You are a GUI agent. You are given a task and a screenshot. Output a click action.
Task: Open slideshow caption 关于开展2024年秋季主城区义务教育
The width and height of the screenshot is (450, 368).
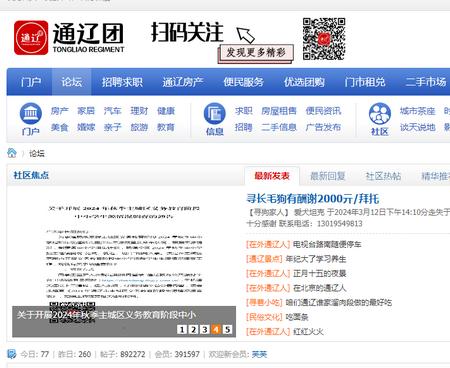coord(107,315)
